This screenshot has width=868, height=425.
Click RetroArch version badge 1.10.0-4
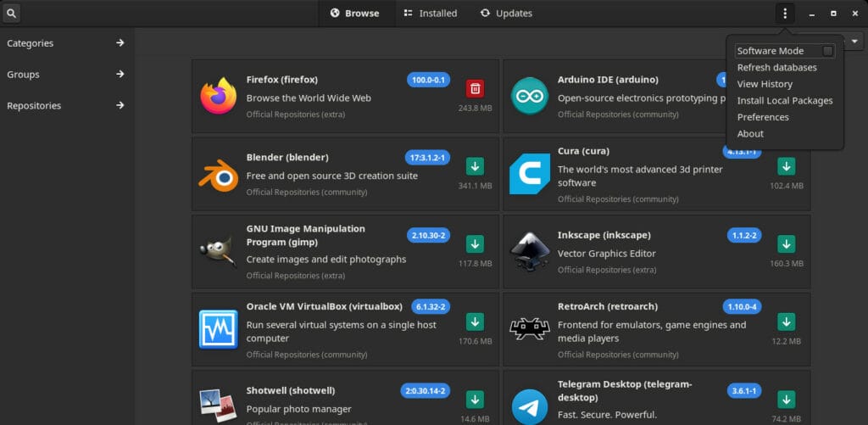tap(742, 306)
